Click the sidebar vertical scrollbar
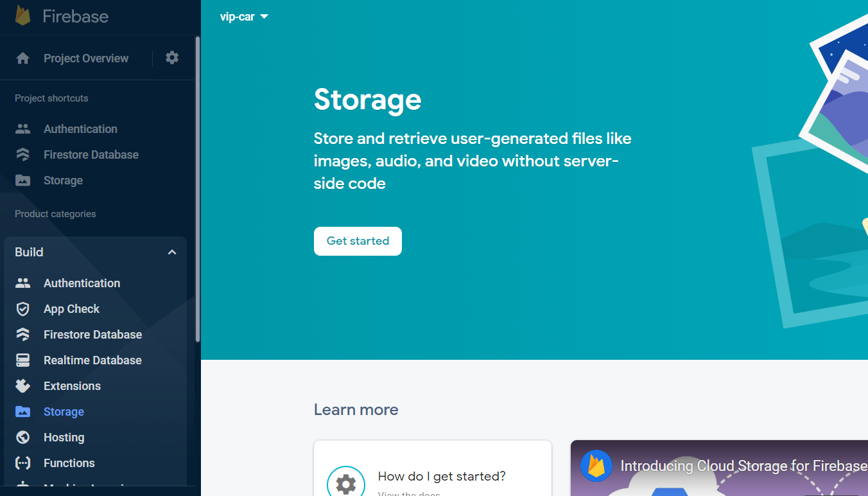The image size is (868, 496). 198,190
